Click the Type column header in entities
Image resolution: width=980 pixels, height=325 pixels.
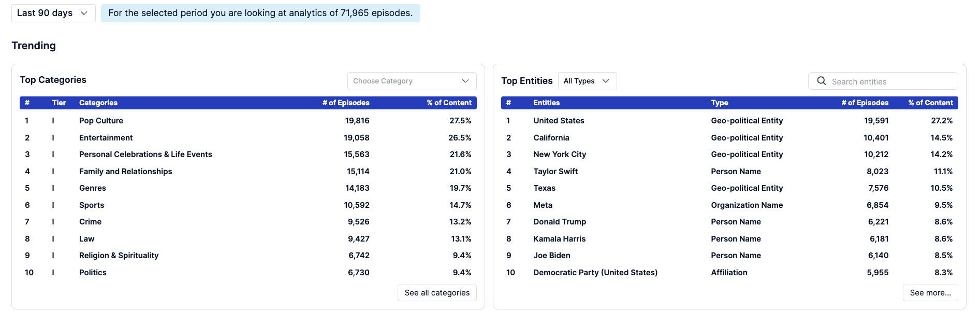pyautogui.click(x=720, y=103)
